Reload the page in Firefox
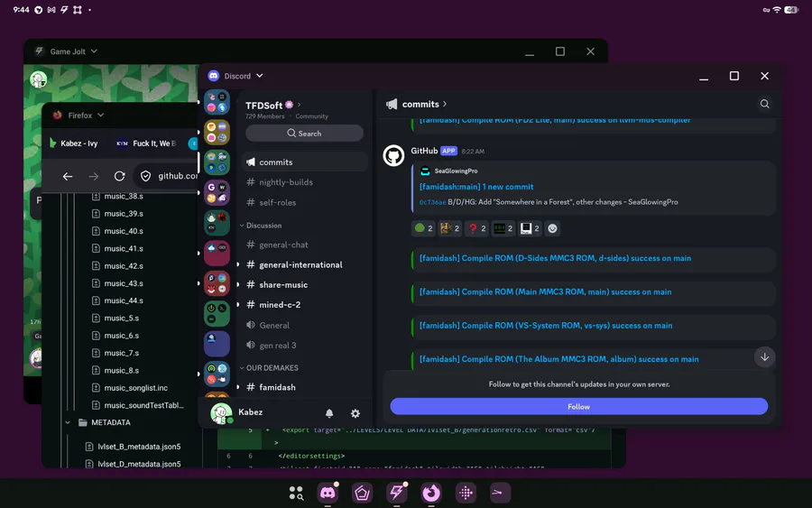Screen dimensions: 812x508 120,177
